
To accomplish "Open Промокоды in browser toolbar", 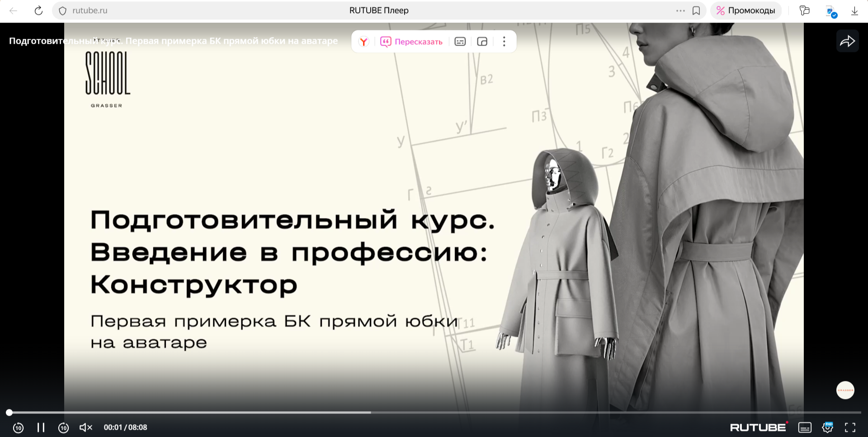I will pos(745,11).
